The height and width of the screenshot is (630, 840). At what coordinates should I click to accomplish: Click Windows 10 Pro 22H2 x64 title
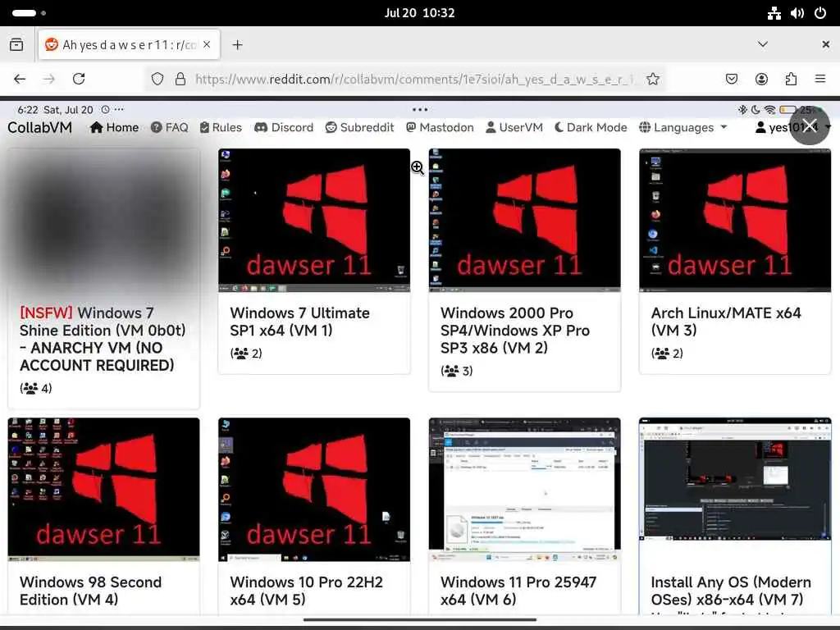(307, 591)
